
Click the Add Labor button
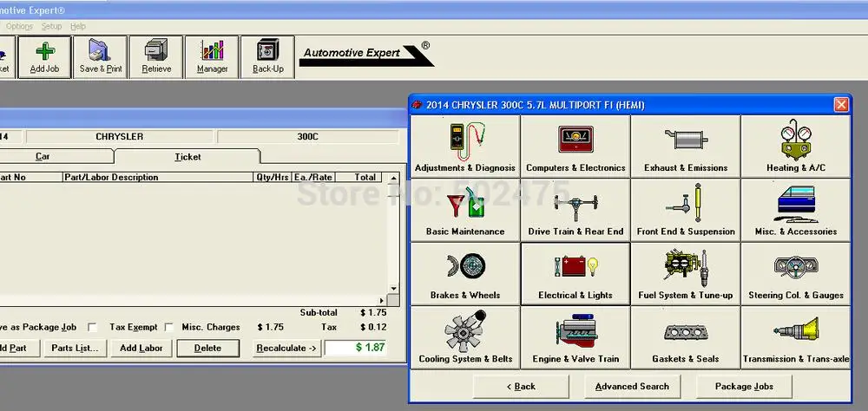141,348
